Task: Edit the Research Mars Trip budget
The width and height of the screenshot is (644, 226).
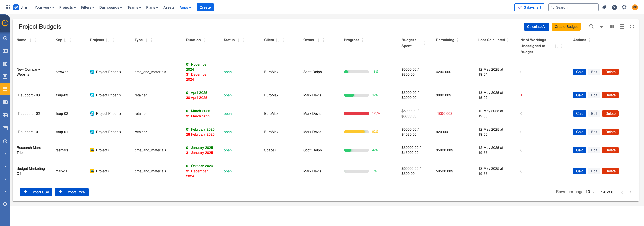Action: tap(594, 150)
